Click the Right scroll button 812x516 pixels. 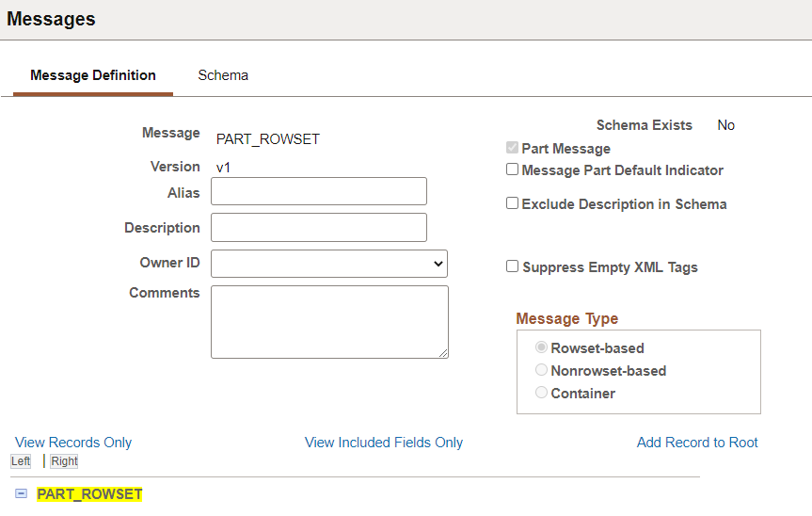pos(64,461)
